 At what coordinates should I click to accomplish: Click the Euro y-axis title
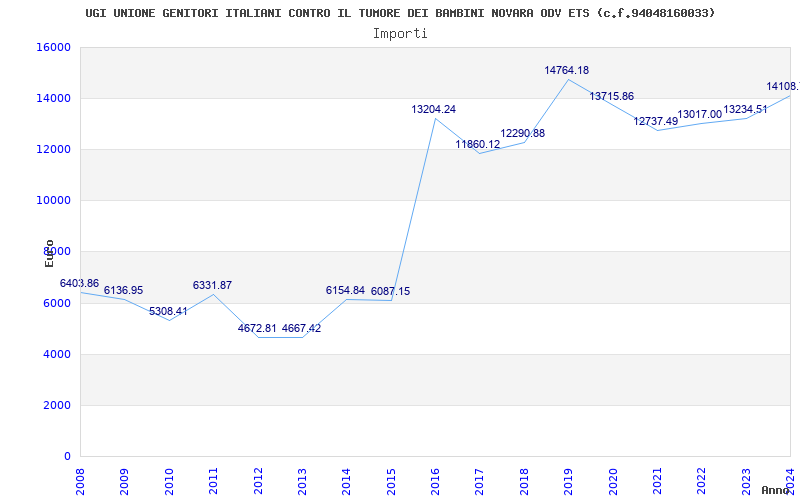point(49,253)
